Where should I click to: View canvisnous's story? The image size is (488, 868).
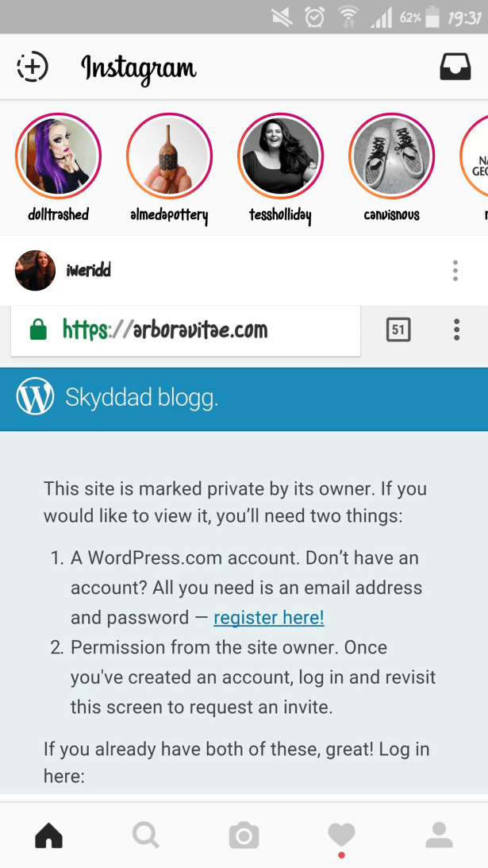(x=392, y=156)
